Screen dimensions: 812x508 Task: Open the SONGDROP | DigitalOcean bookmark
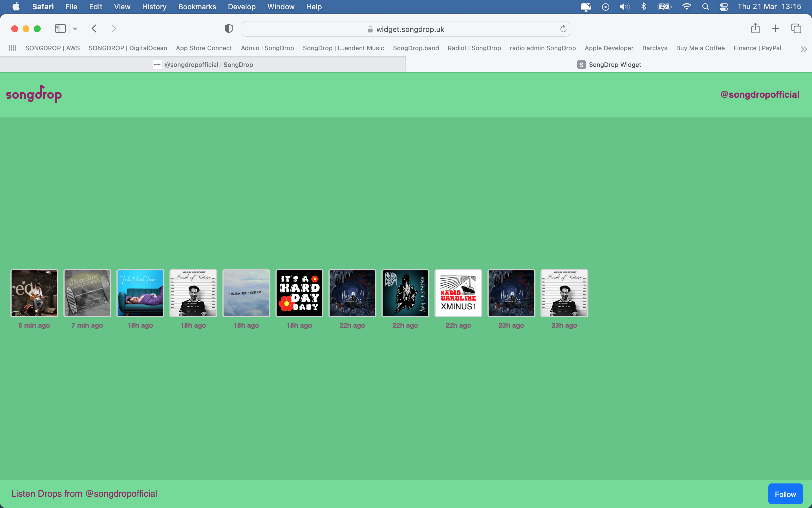tap(128, 48)
